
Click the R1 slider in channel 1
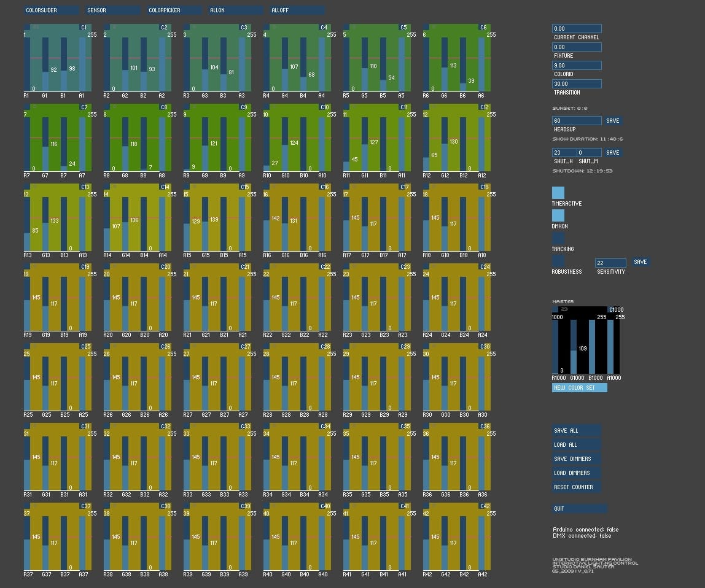[x=26, y=64]
